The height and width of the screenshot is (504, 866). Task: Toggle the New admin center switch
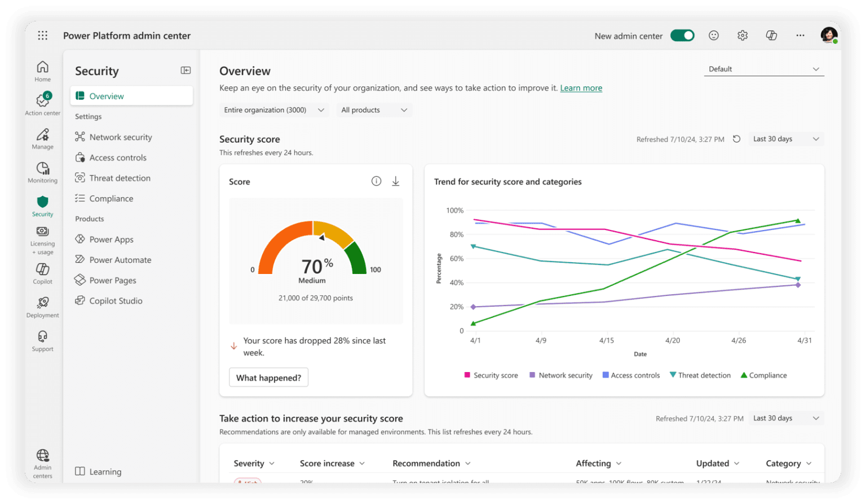[682, 35]
